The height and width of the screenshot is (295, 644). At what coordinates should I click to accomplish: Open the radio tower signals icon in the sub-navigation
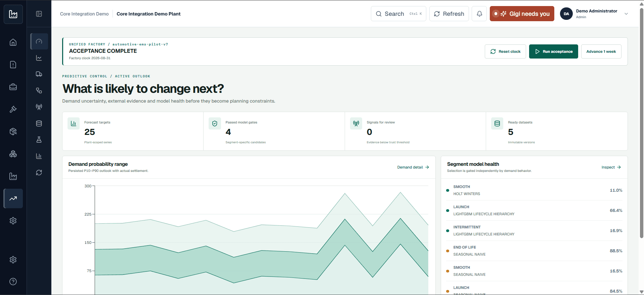pyautogui.click(x=39, y=107)
